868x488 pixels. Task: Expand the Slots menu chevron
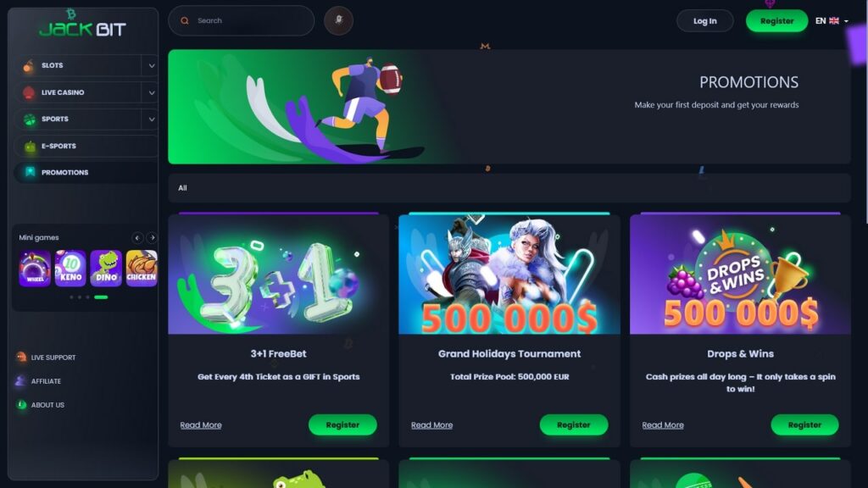pos(151,65)
